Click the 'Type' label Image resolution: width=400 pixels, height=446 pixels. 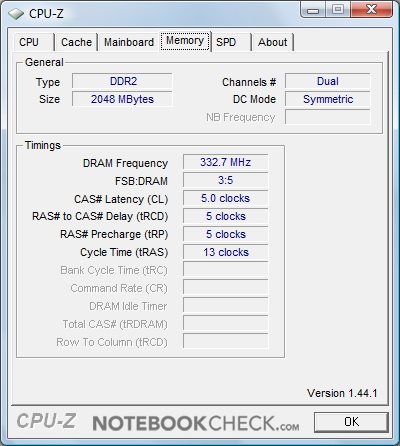tap(48, 82)
